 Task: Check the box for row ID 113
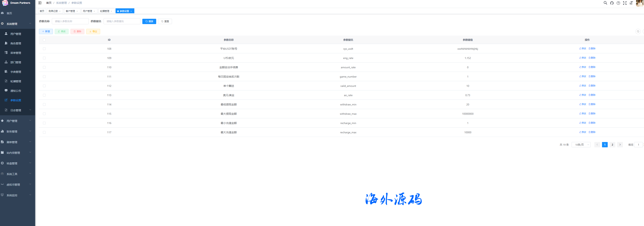point(44,95)
